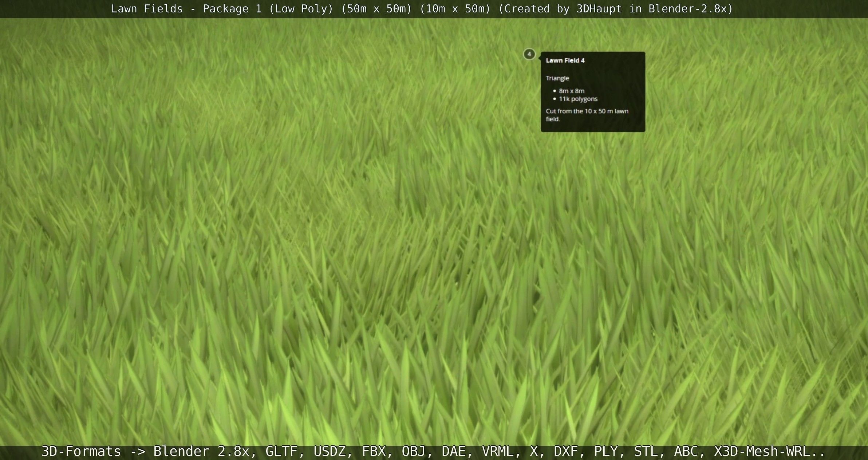868x460 pixels.
Task: Click 'Cut from the 10 x 50 m lawn field.' text
Action: tap(587, 115)
